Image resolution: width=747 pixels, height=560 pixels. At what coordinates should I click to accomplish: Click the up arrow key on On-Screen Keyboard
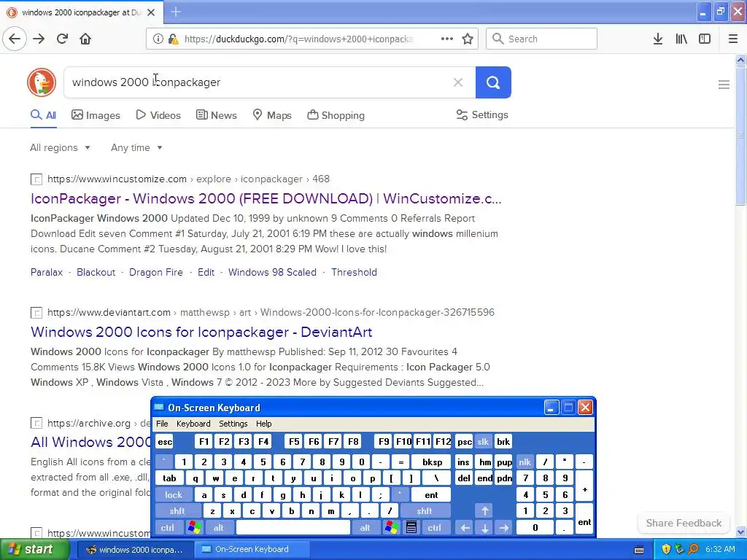(484, 511)
